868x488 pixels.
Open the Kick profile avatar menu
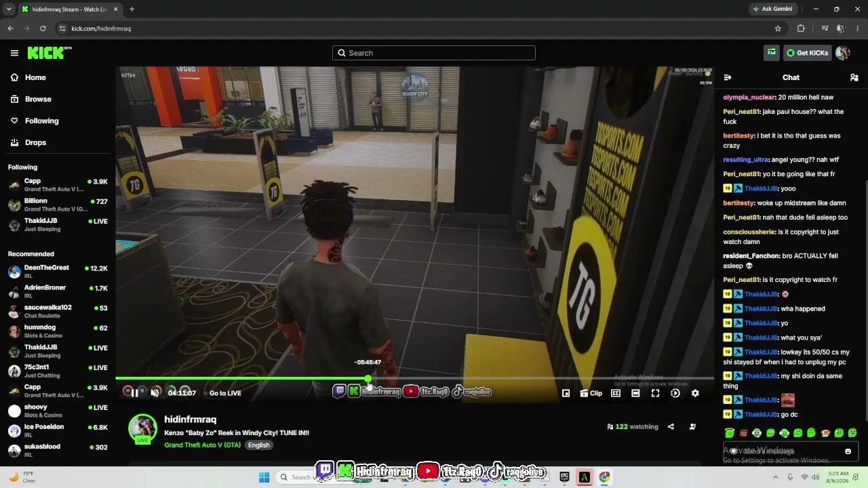[843, 53]
